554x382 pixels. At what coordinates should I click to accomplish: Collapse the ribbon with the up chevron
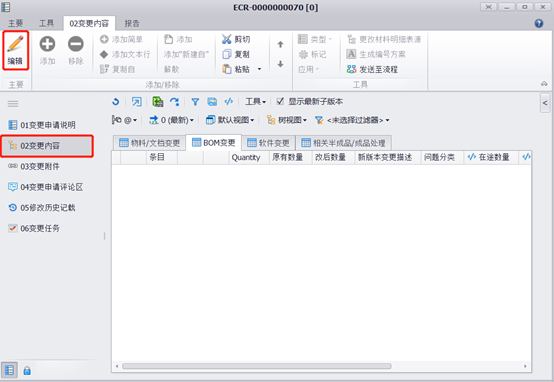coord(544,84)
